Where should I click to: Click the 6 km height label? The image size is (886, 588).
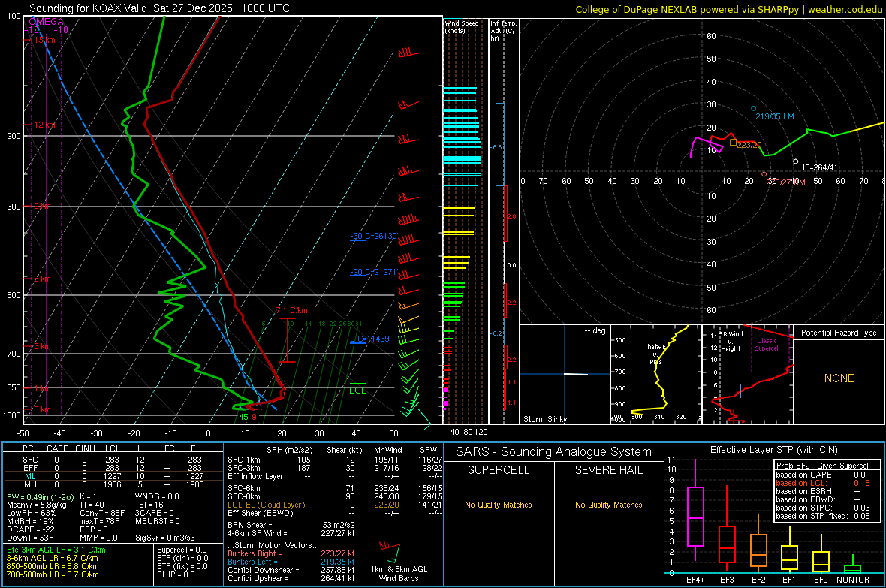tap(42, 279)
